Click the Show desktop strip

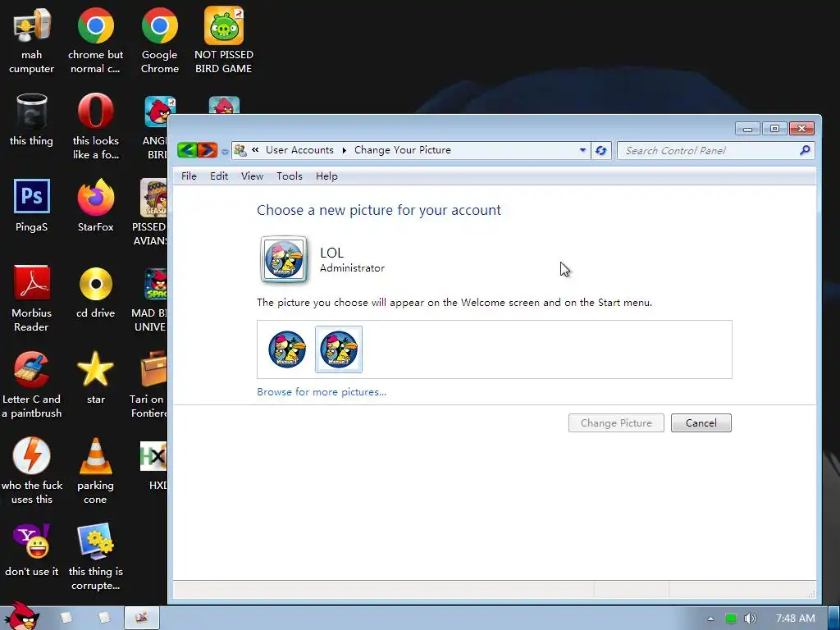point(834,619)
